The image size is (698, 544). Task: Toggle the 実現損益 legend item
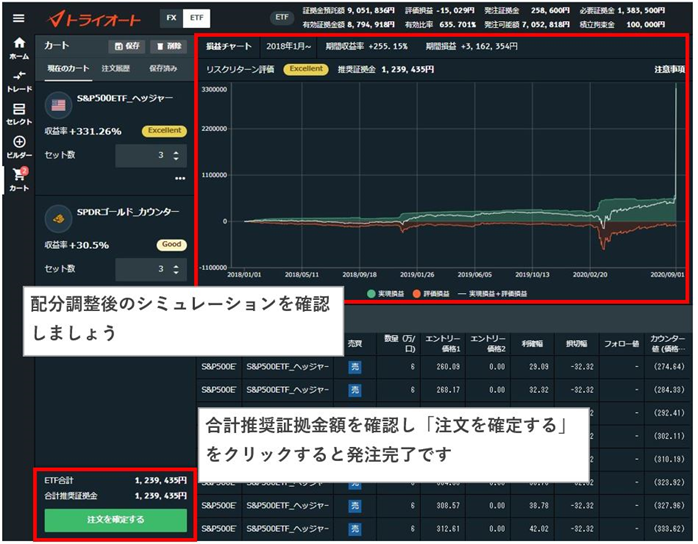pyautogui.click(x=386, y=294)
